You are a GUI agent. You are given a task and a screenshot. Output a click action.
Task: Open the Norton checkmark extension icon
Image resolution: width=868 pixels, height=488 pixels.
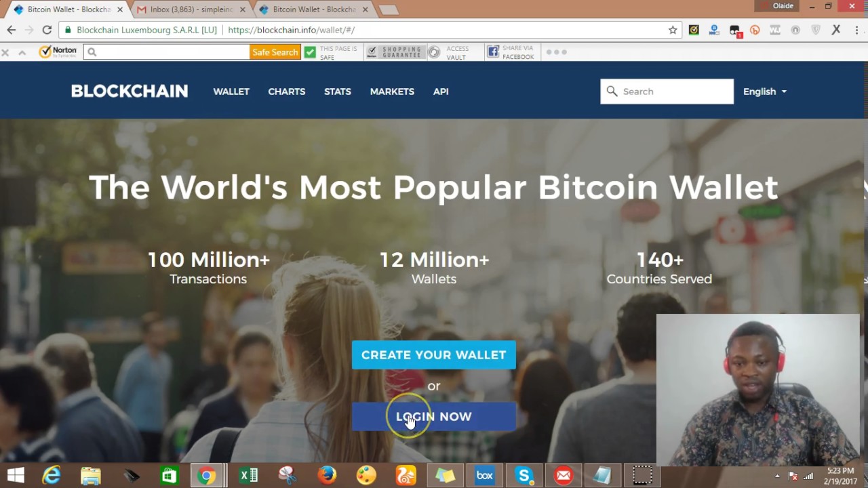click(694, 30)
